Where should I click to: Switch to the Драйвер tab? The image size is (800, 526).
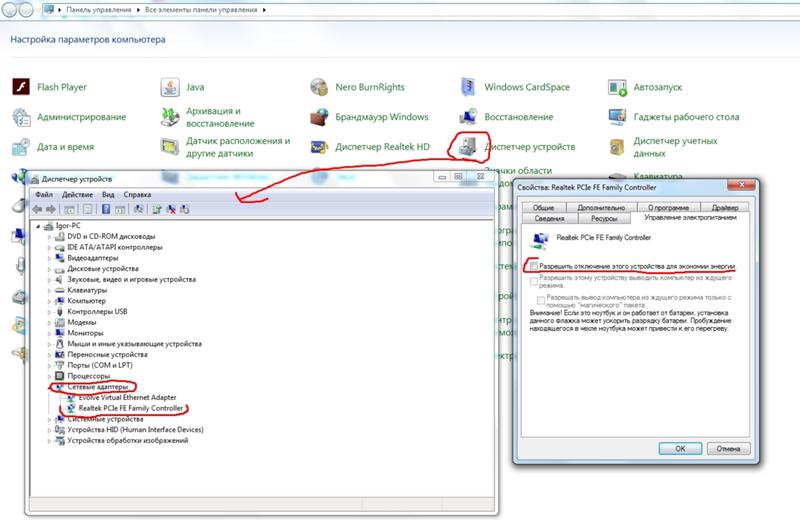[724, 207]
